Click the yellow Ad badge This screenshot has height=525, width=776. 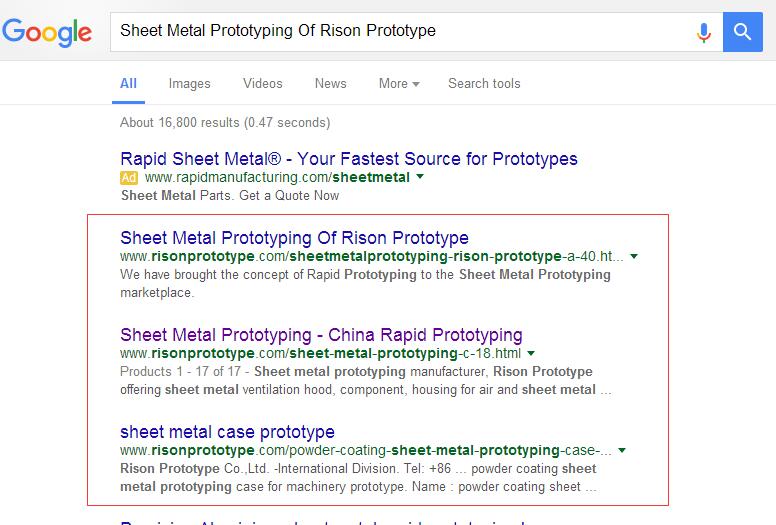128,178
